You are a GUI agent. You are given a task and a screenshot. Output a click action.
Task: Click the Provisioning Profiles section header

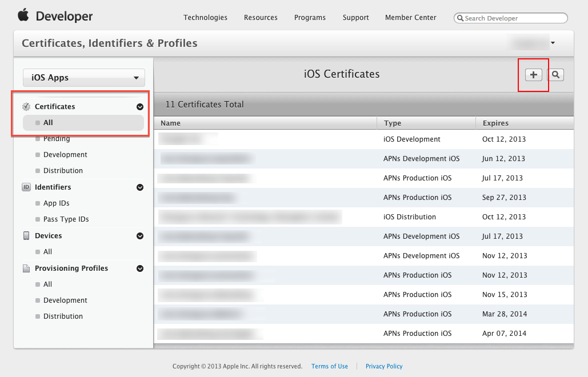[x=71, y=268]
